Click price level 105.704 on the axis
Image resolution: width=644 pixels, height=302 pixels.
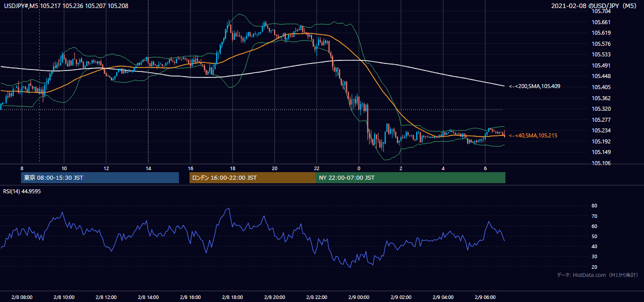(x=601, y=11)
